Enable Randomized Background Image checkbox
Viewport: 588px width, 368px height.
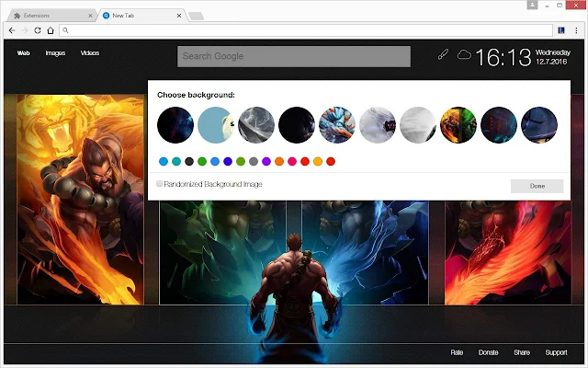coord(159,184)
